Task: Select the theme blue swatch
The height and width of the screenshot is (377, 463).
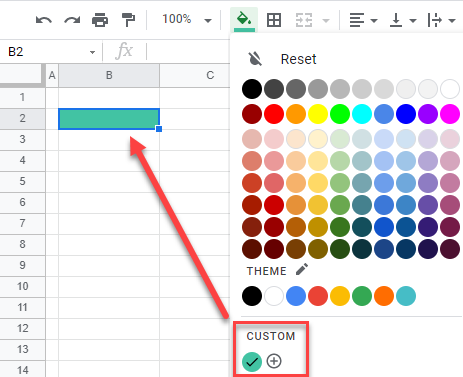Action: [296, 296]
